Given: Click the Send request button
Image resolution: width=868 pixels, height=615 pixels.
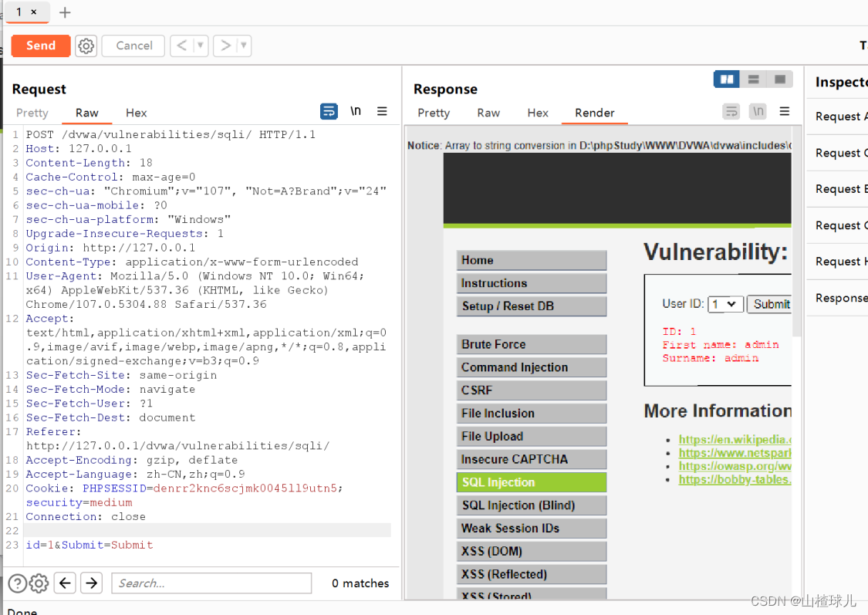Looking at the screenshot, I should tap(40, 46).
